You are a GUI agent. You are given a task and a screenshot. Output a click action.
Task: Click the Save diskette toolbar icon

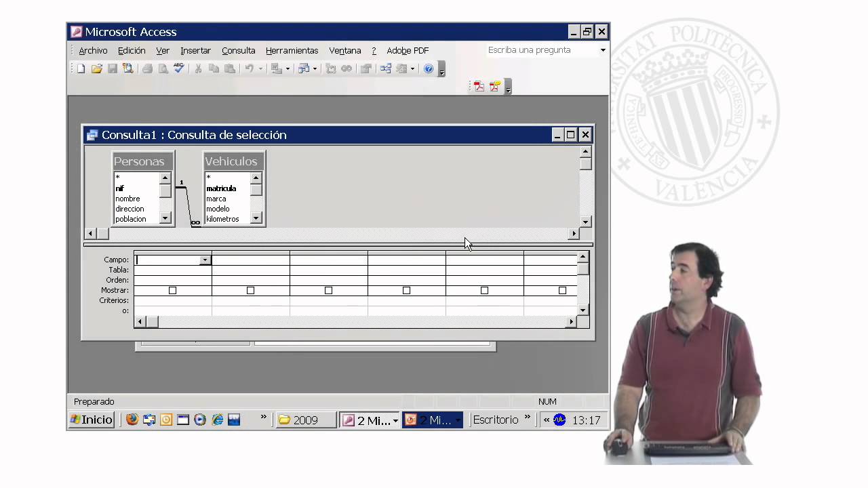[113, 68]
